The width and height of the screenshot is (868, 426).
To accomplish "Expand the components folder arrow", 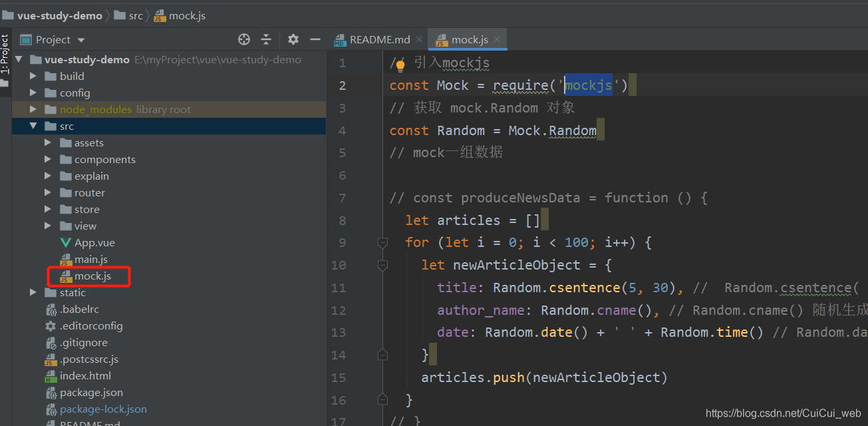I will (x=48, y=160).
